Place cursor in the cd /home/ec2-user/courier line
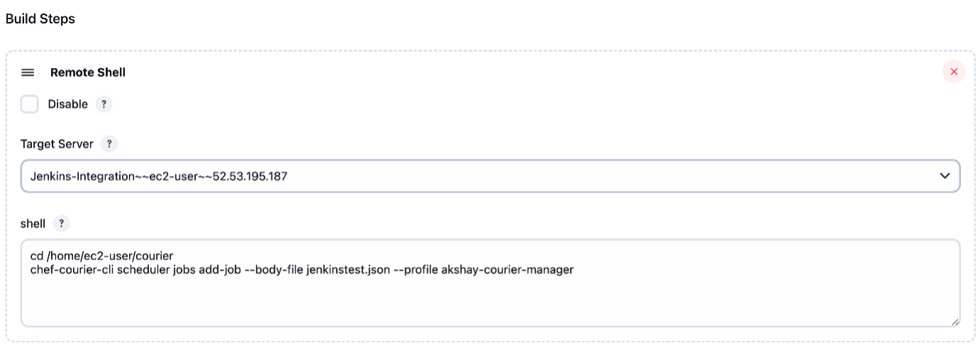 point(101,257)
